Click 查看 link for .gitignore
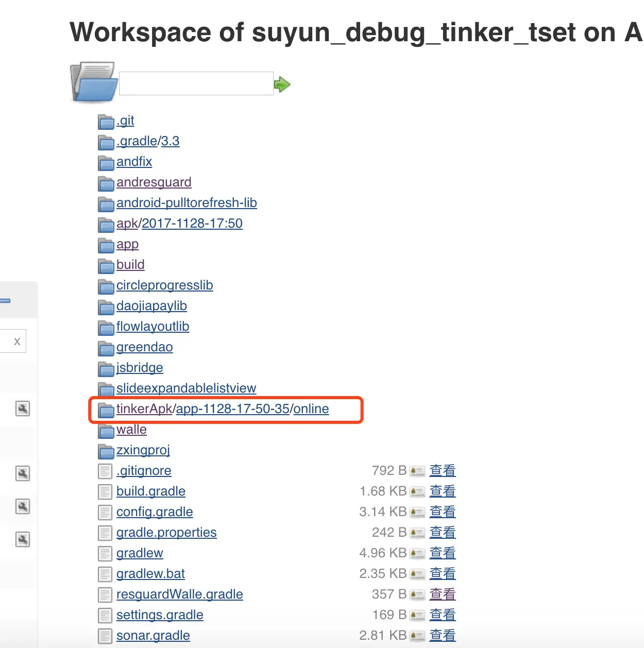Viewport: 644px width, 648px height. pyautogui.click(x=443, y=471)
